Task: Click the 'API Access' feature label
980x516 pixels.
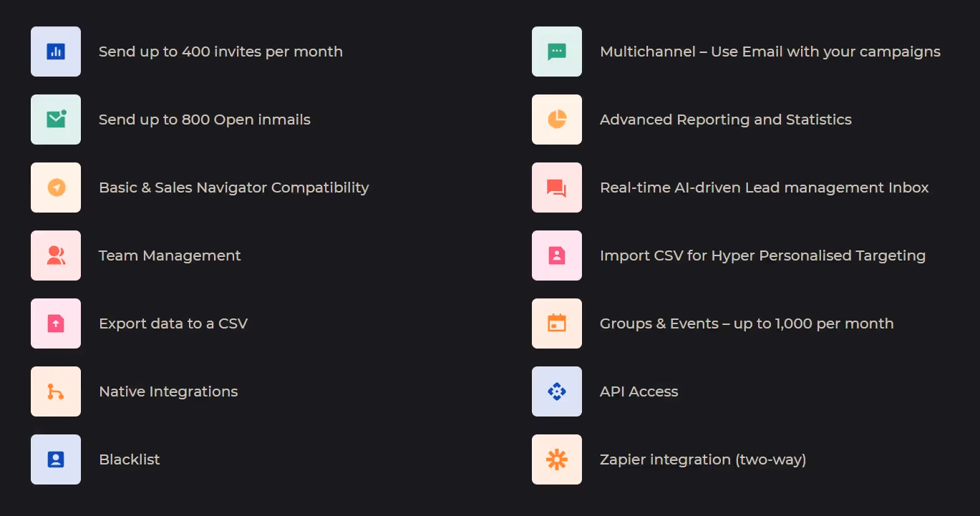Action: (639, 391)
